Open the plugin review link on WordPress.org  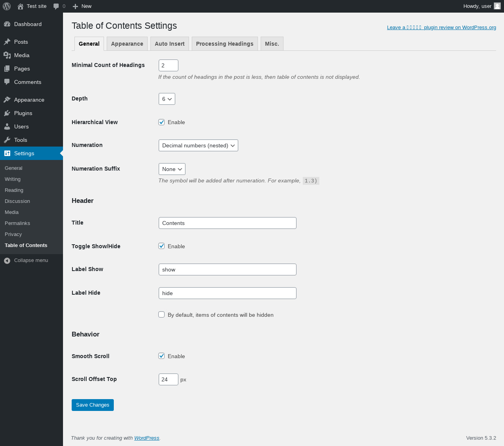click(441, 28)
